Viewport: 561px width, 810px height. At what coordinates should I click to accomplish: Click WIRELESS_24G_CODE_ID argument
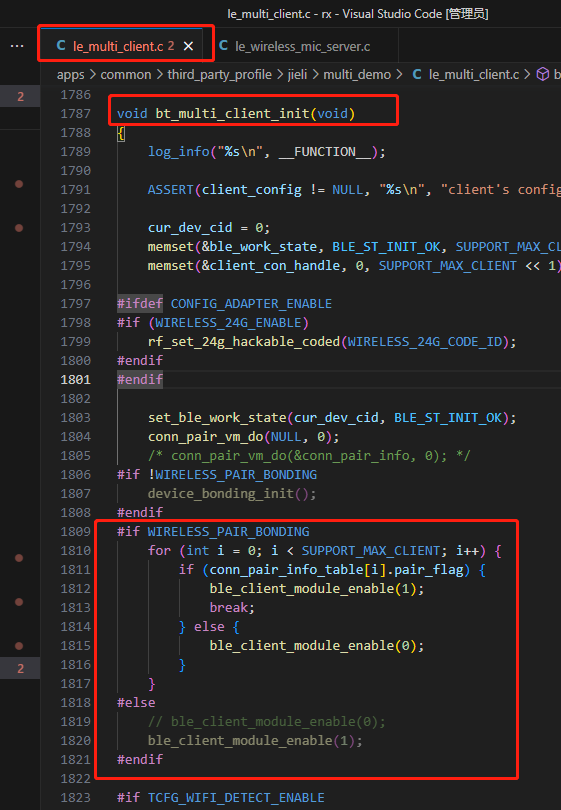[x=425, y=342]
